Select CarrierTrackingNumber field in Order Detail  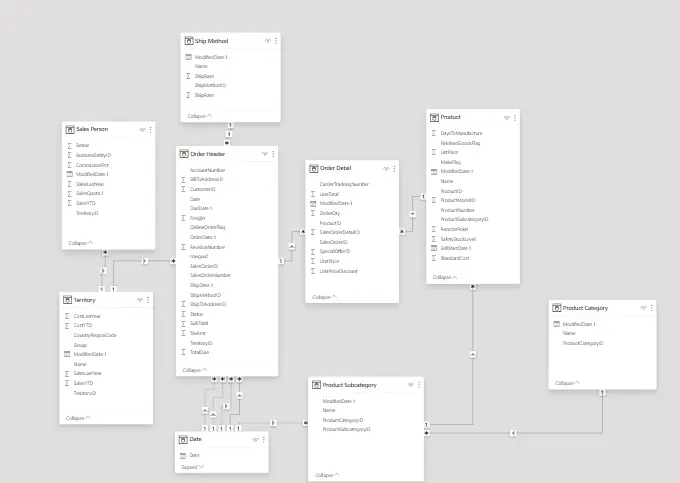344,184
